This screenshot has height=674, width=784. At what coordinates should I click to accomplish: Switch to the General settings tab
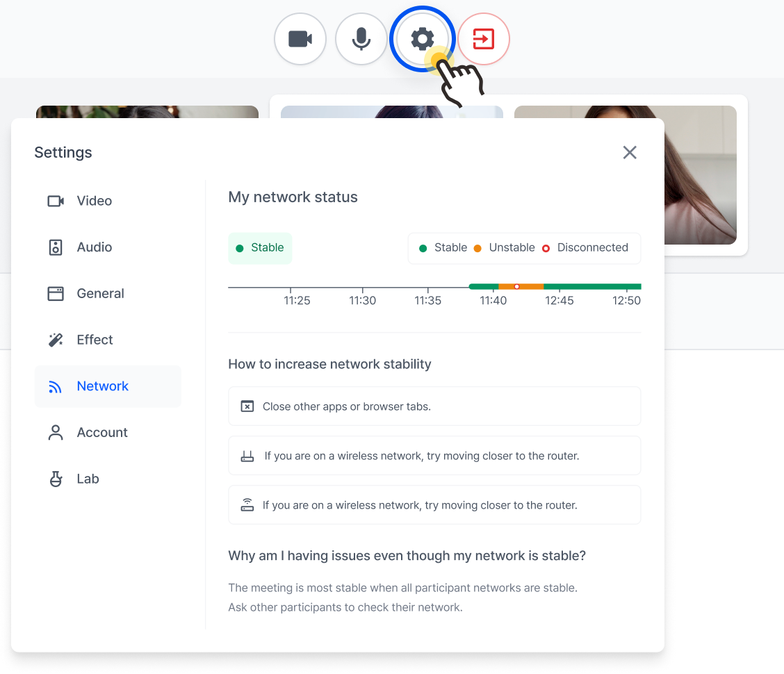108,293
